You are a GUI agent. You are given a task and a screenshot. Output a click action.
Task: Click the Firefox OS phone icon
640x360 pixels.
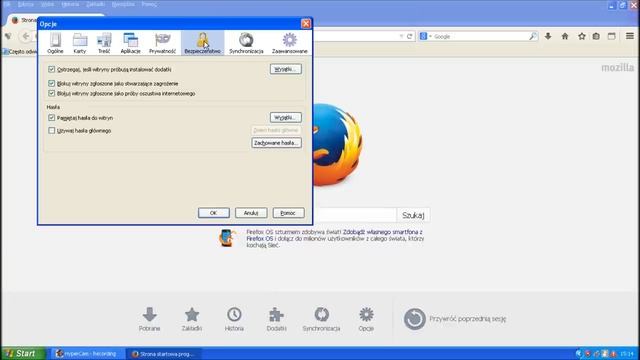[227, 238]
